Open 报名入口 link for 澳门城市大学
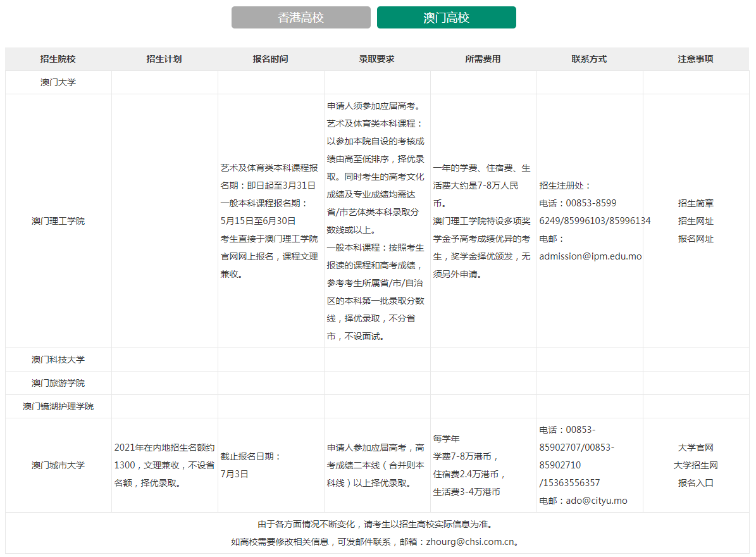The height and width of the screenshot is (557, 756). point(696,483)
